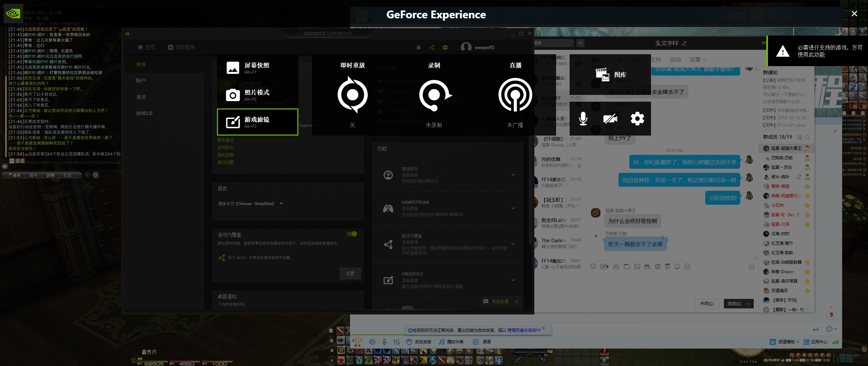Toggle YY microphone icon in bottom bar

[x=384, y=342]
